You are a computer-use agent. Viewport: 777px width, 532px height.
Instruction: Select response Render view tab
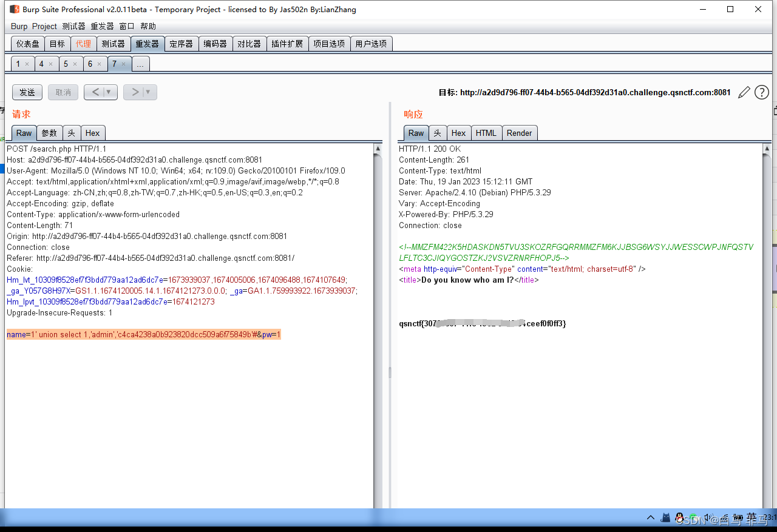[x=520, y=133]
